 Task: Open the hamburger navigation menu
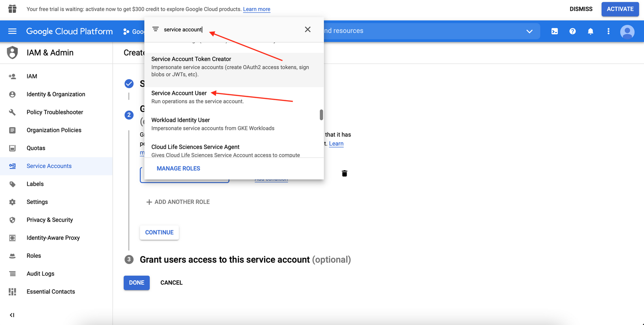[x=12, y=31]
